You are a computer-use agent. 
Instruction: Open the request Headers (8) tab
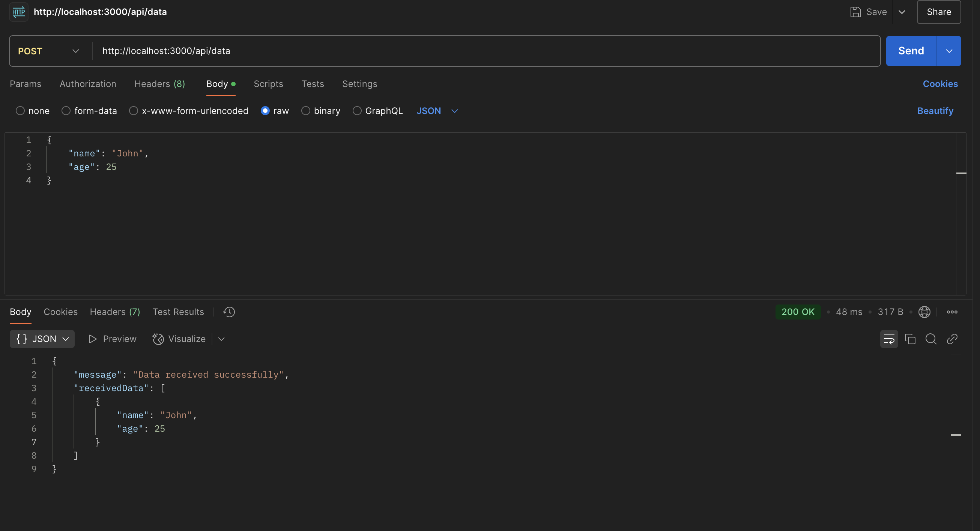coord(160,84)
